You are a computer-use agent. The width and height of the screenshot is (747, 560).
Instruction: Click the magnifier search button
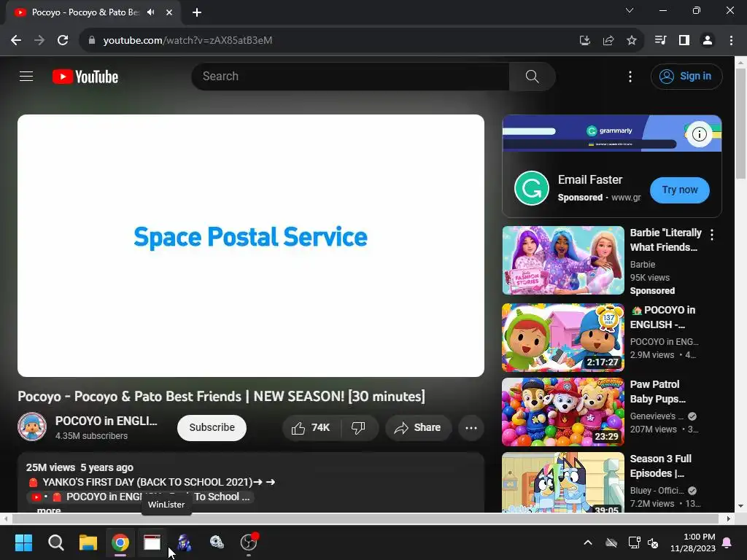(x=532, y=76)
